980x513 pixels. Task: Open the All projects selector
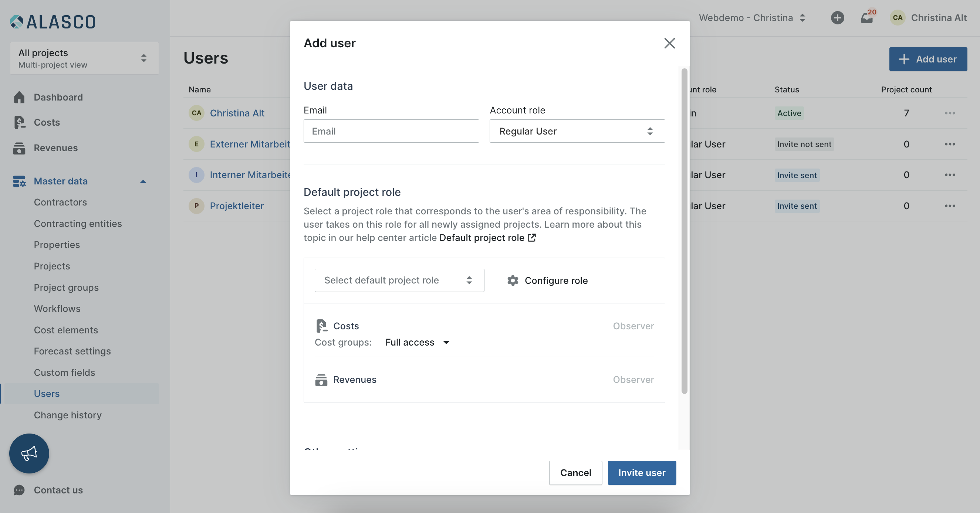click(x=84, y=58)
